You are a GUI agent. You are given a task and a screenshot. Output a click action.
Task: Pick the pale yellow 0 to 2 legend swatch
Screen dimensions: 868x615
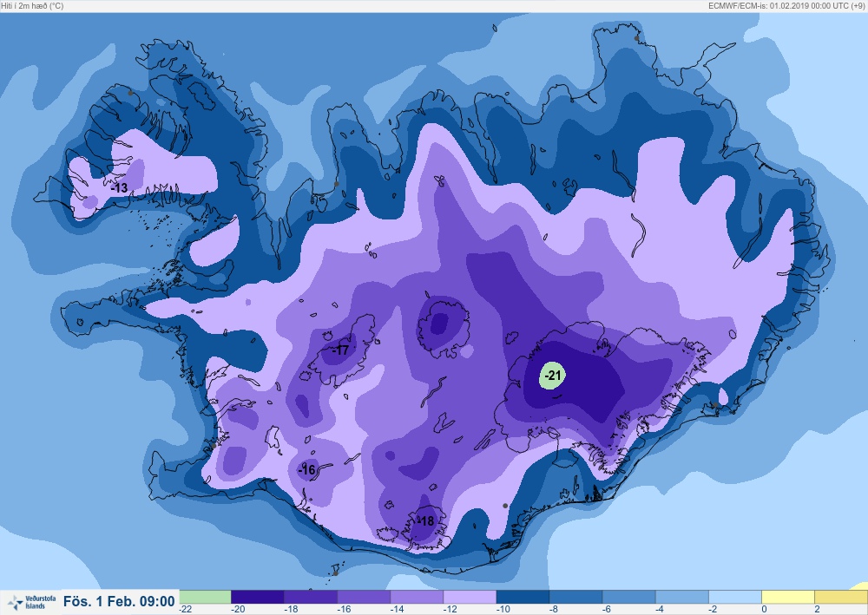pos(788,597)
